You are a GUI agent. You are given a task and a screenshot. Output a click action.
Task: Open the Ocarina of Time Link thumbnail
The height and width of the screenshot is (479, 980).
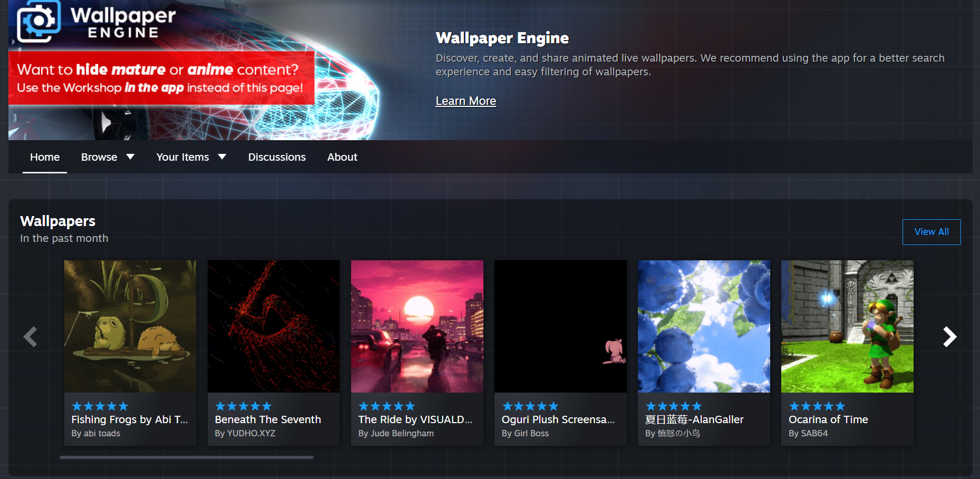[x=847, y=326]
